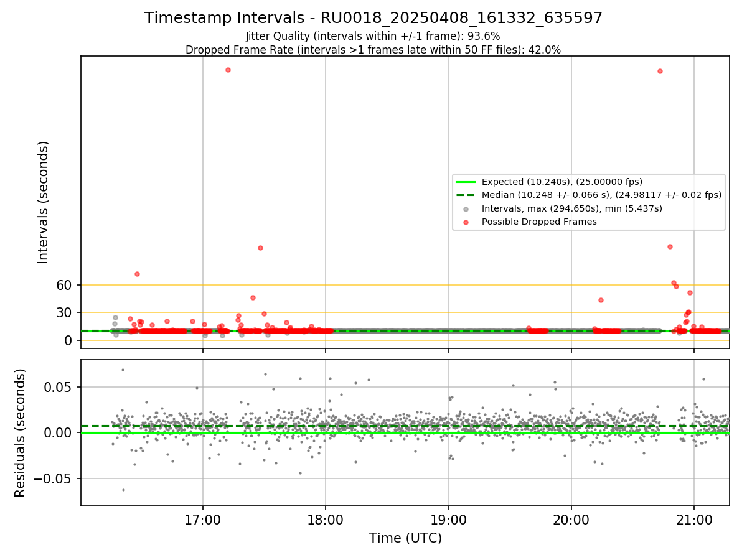
Task: Click the 'Time (UTC)' x-axis label
Action: click(405, 538)
